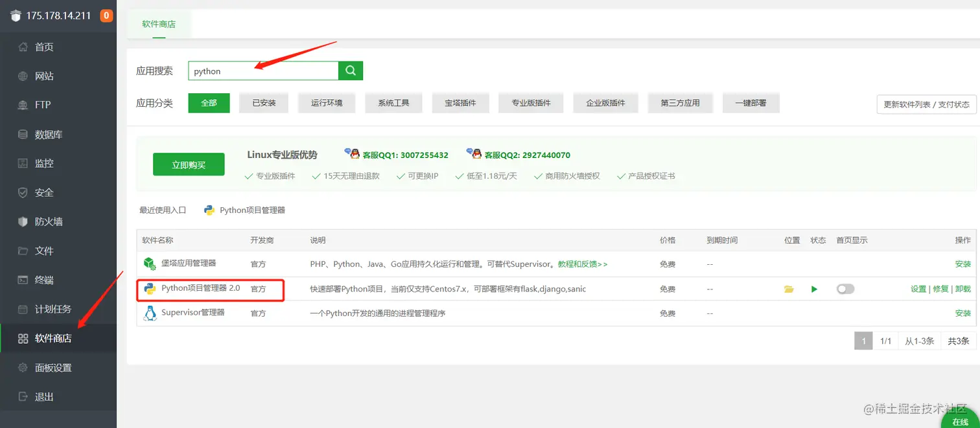Click the 堡塔应用管理器 app icon
Screen dimensions: 980x428
tap(150, 264)
